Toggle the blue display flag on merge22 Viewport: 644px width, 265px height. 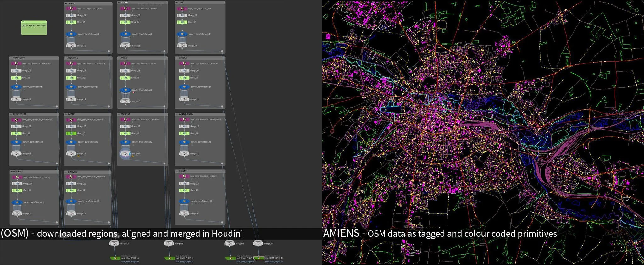click(x=130, y=154)
